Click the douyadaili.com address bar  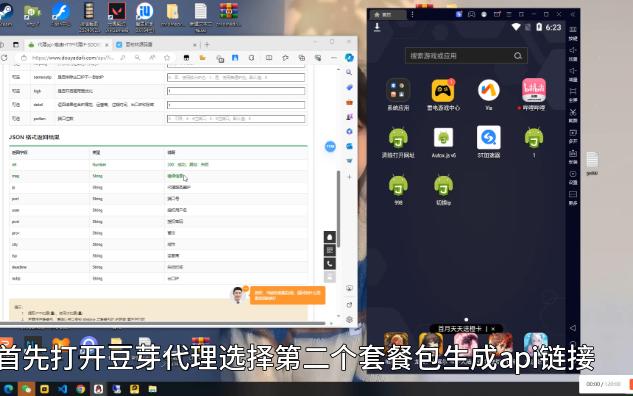[73, 58]
